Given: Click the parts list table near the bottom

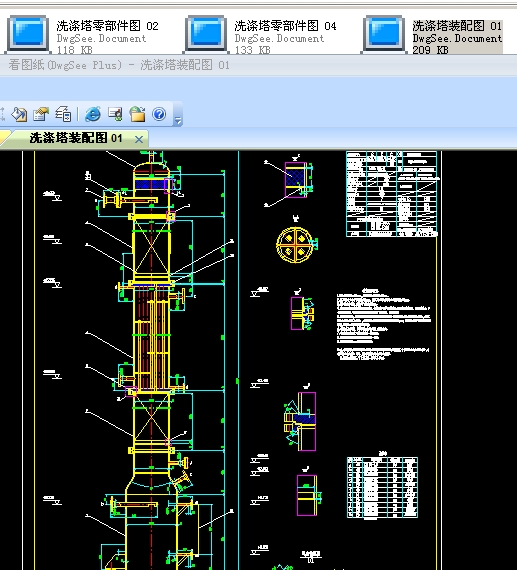Looking at the screenshot, I should 382,487.
